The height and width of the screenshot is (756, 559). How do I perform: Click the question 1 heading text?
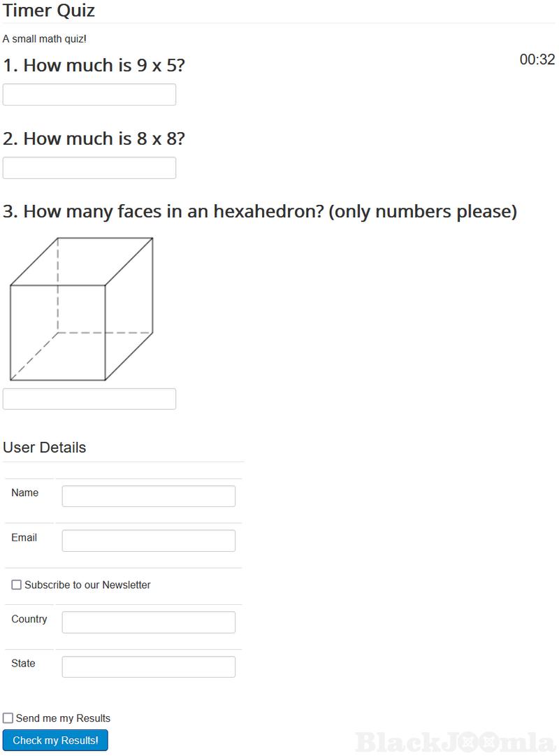94,66
